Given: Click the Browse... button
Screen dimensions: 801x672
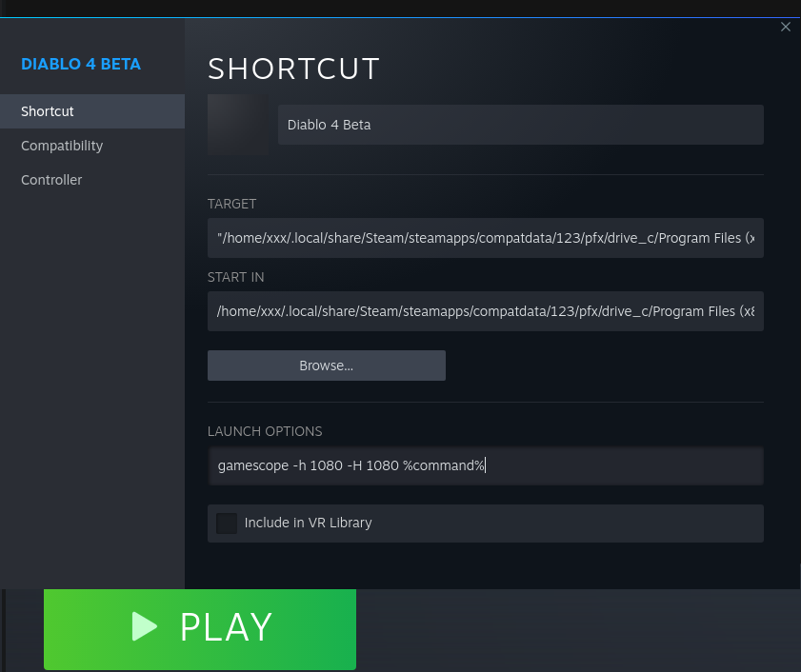Looking at the screenshot, I should click(x=327, y=366).
